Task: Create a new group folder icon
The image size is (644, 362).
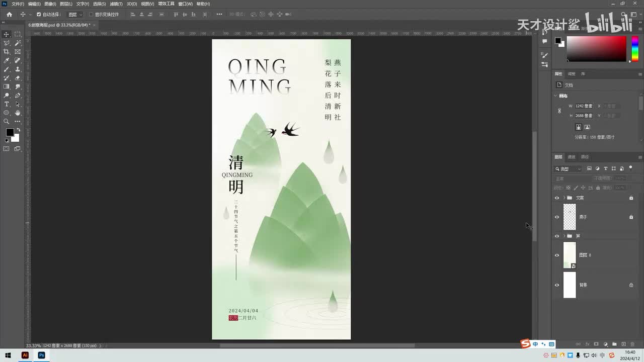Action: (614, 344)
